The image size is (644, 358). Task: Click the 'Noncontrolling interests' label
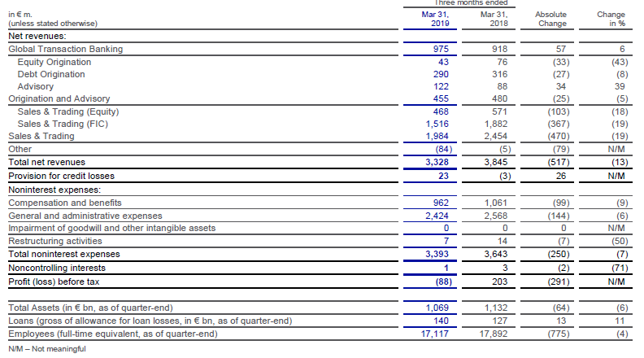coord(57,268)
